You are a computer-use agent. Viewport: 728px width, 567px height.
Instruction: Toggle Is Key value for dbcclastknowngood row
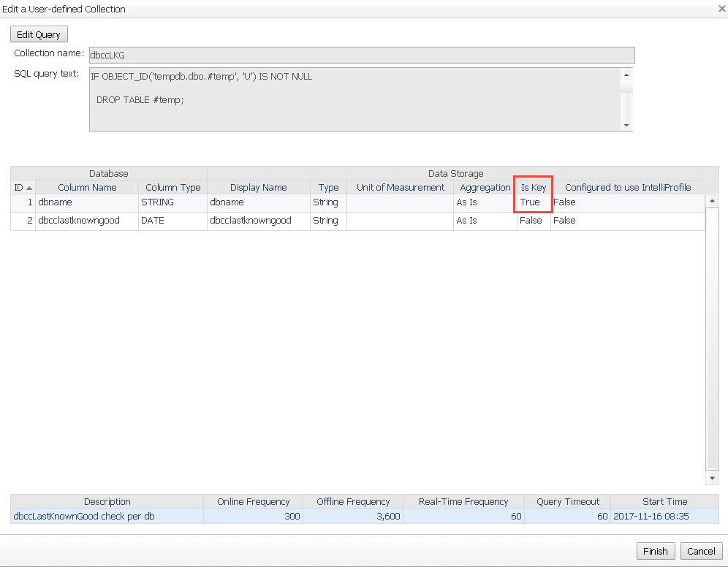tap(533, 221)
